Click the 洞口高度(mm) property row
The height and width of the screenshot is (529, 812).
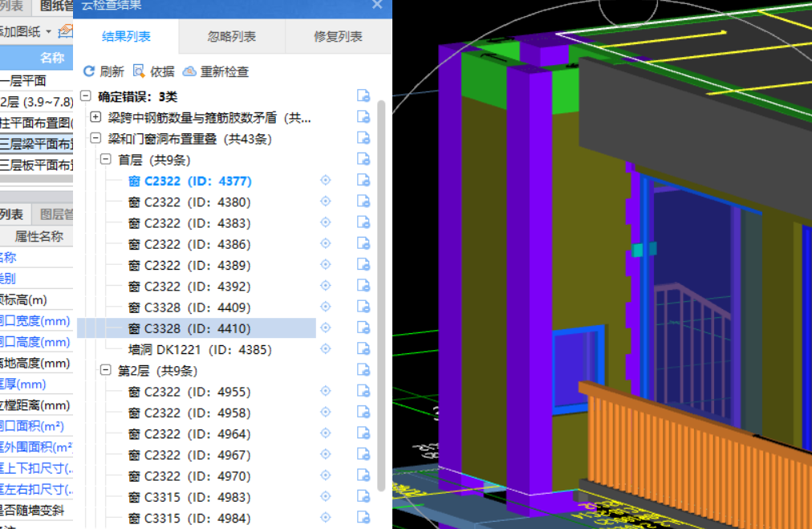coord(36,342)
